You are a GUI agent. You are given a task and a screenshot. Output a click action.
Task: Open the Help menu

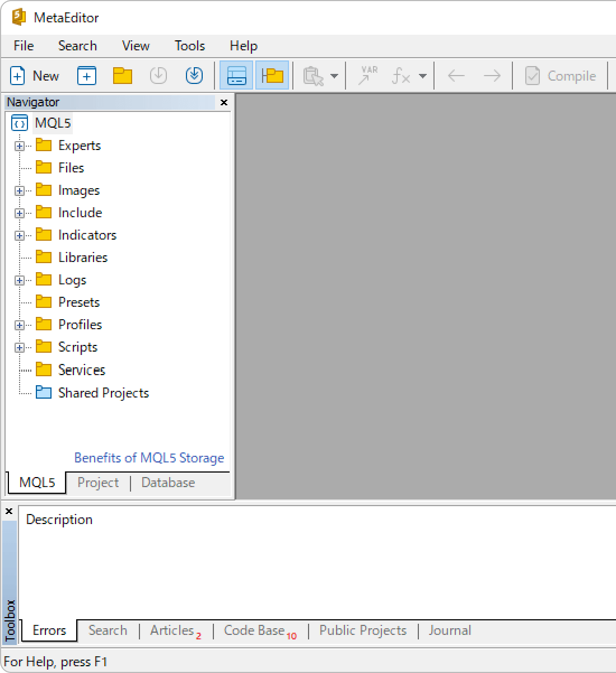[x=244, y=46]
